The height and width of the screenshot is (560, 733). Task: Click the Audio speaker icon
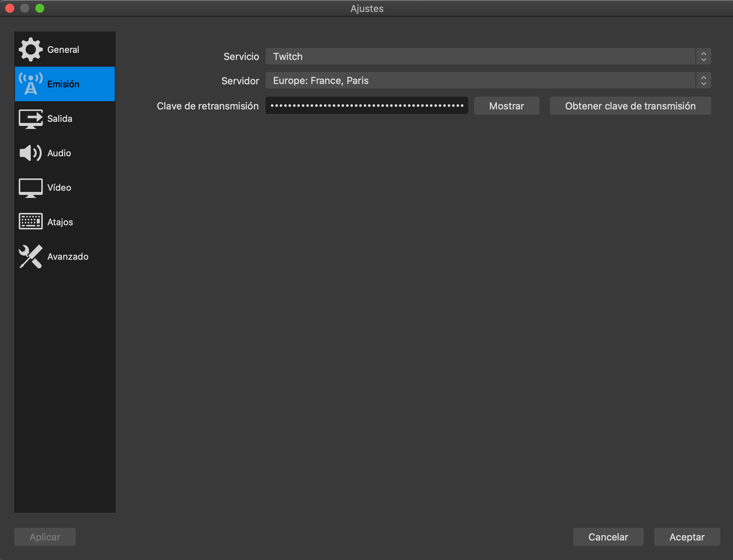[30, 153]
